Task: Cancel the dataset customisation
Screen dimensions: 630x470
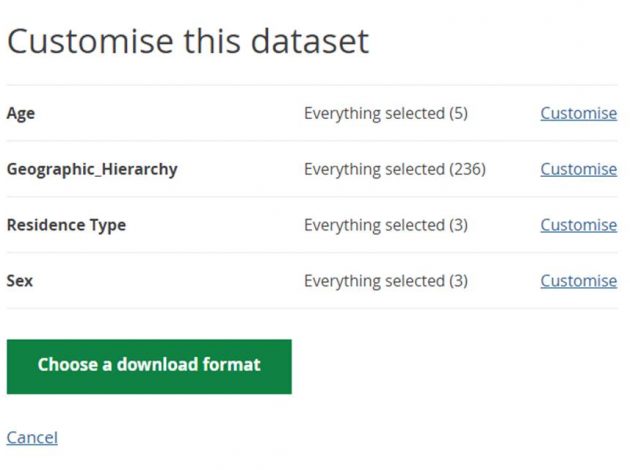Action: coord(32,437)
